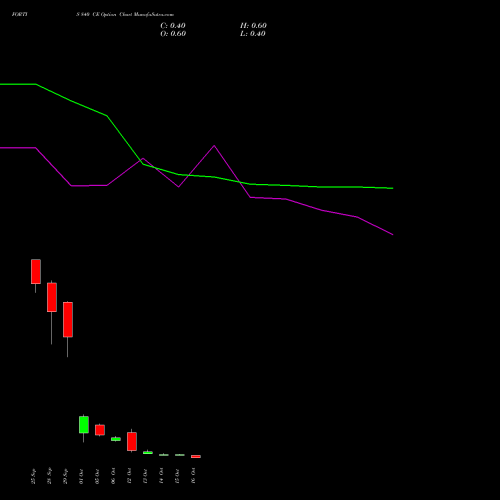
Task: Select the 28 Sep date label
Action: click(x=49, y=476)
